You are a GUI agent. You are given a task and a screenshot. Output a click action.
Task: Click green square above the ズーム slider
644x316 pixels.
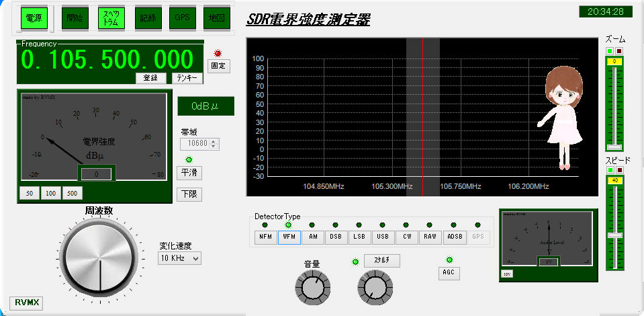point(610,51)
